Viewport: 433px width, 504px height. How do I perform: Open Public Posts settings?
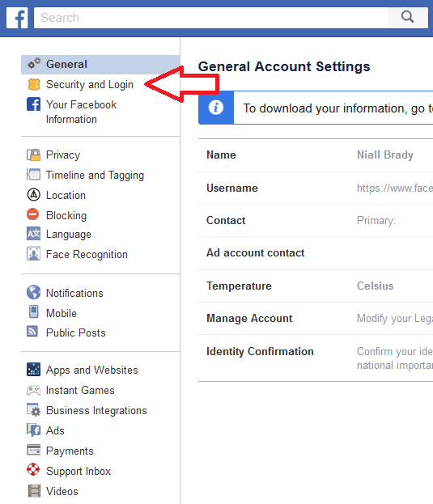pyautogui.click(x=76, y=333)
